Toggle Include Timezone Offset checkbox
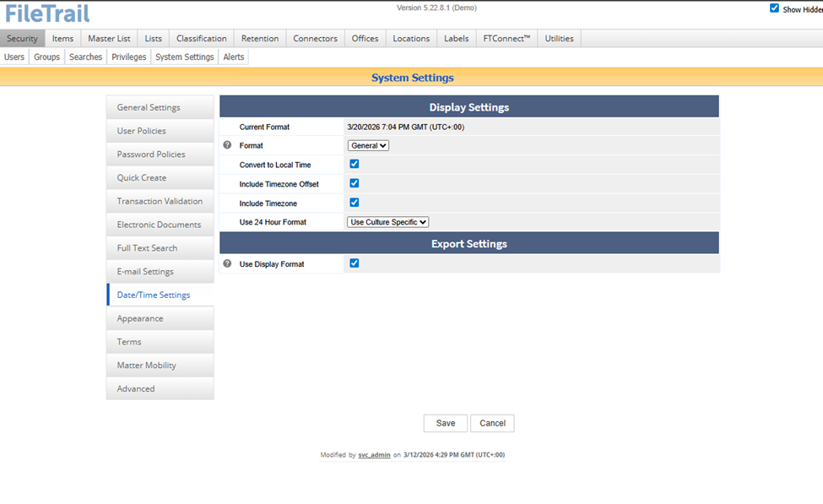The height and width of the screenshot is (504, 823). (355, 183)
